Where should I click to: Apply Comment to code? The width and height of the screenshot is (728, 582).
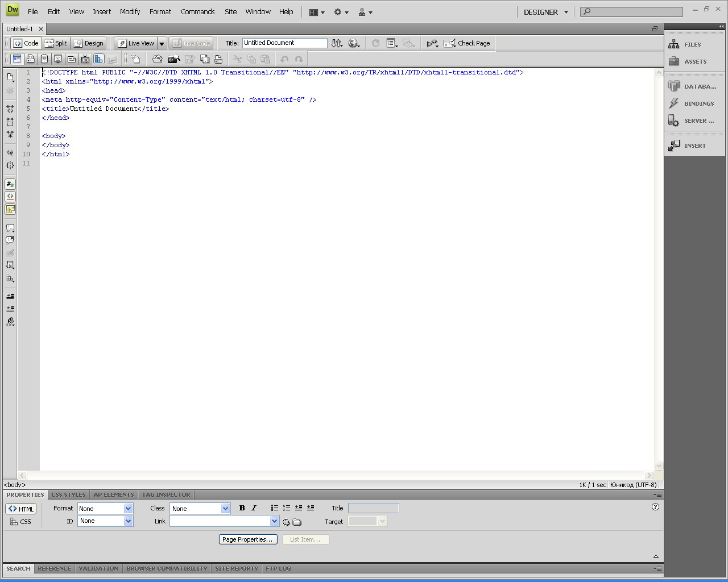pos(10,227)
